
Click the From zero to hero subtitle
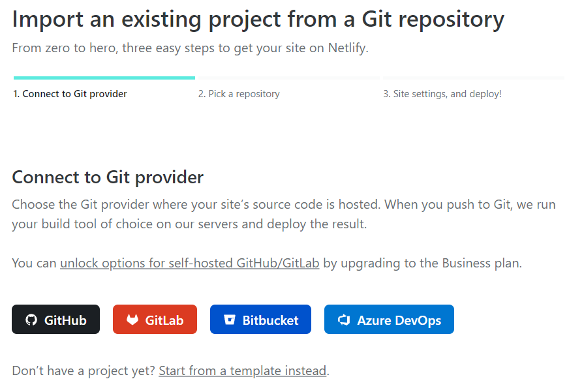click(x=190, y=48)
